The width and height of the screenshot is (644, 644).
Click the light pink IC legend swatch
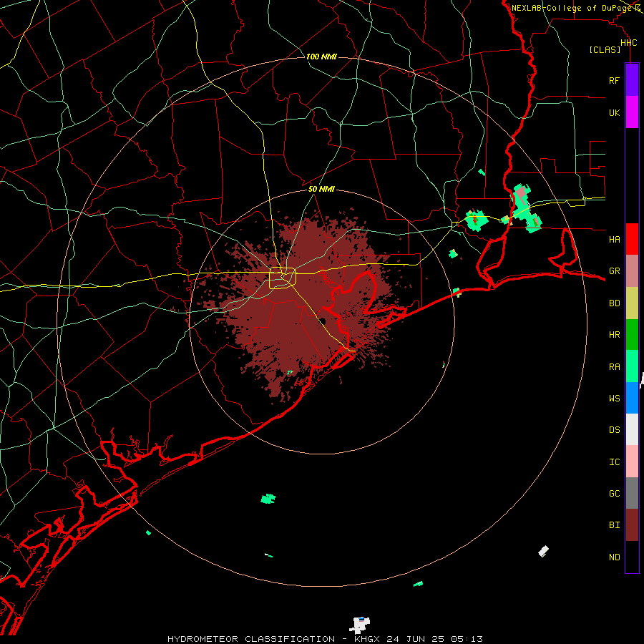point(632,462)
